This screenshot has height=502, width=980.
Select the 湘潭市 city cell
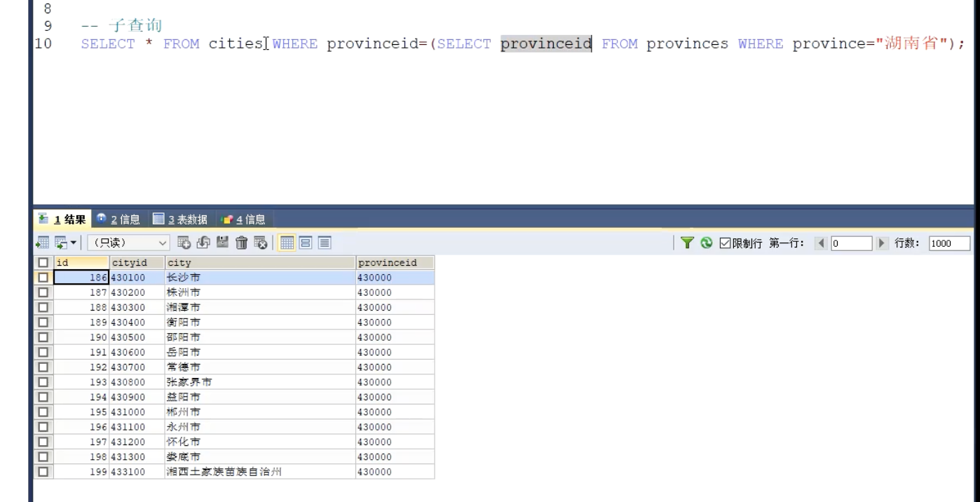[x=260, y=308]
